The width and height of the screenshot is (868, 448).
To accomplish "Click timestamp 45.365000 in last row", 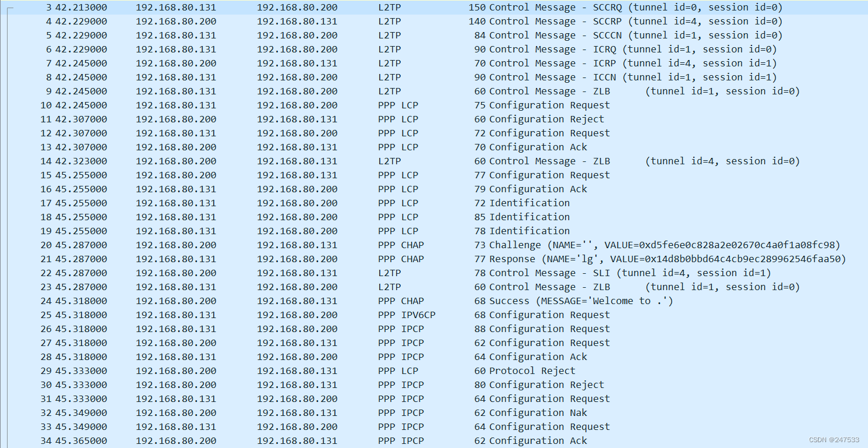I will tap(81, 441).
